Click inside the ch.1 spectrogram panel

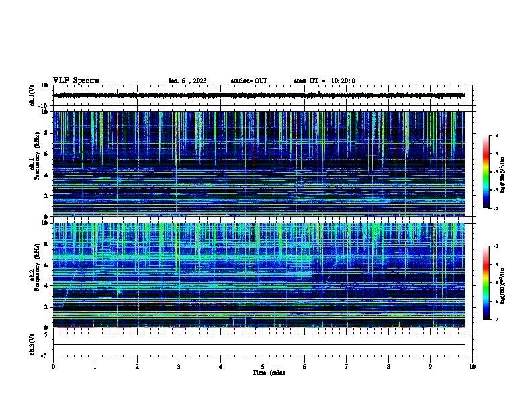(x=259, y=164)
